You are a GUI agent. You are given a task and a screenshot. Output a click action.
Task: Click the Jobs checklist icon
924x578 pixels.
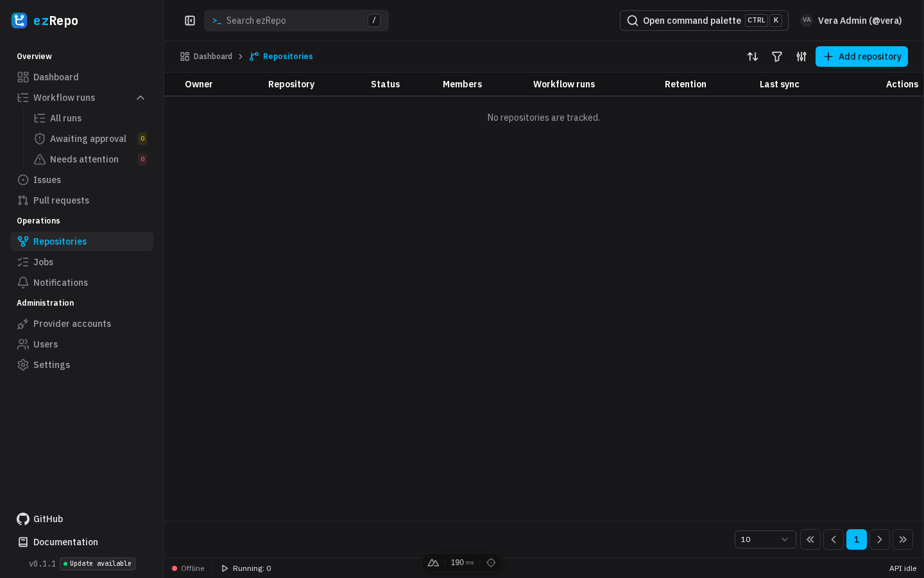[x=23, y=262]
